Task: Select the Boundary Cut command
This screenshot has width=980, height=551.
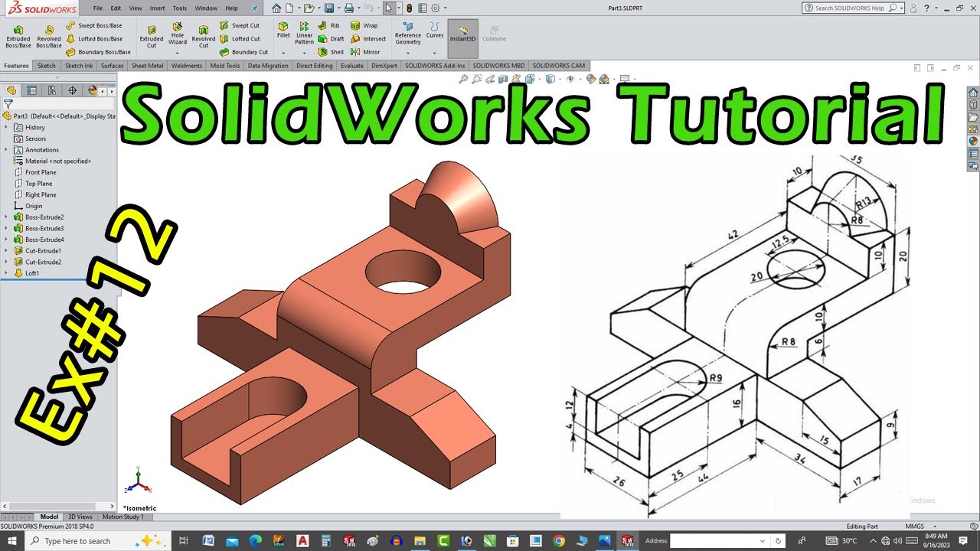Action: coord(243,52)
